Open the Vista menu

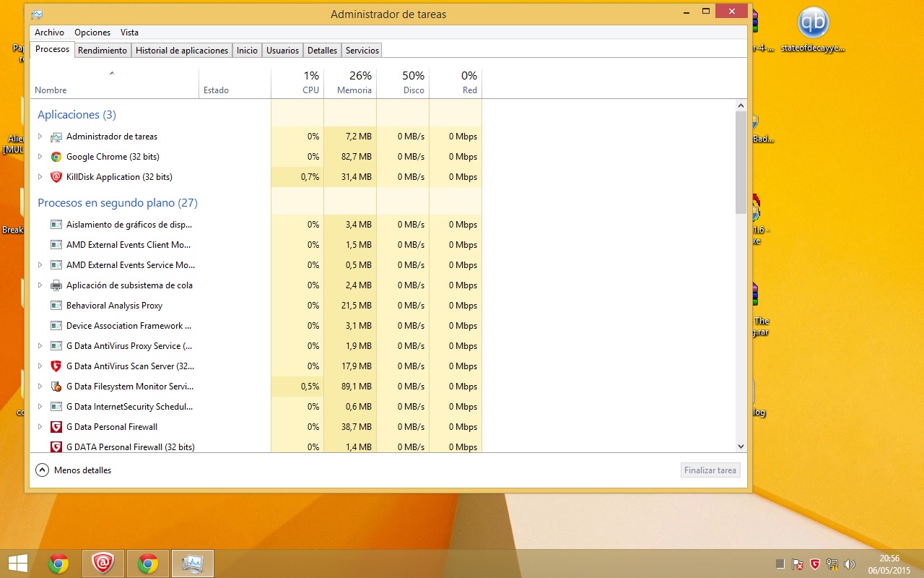tap(129, 33)
